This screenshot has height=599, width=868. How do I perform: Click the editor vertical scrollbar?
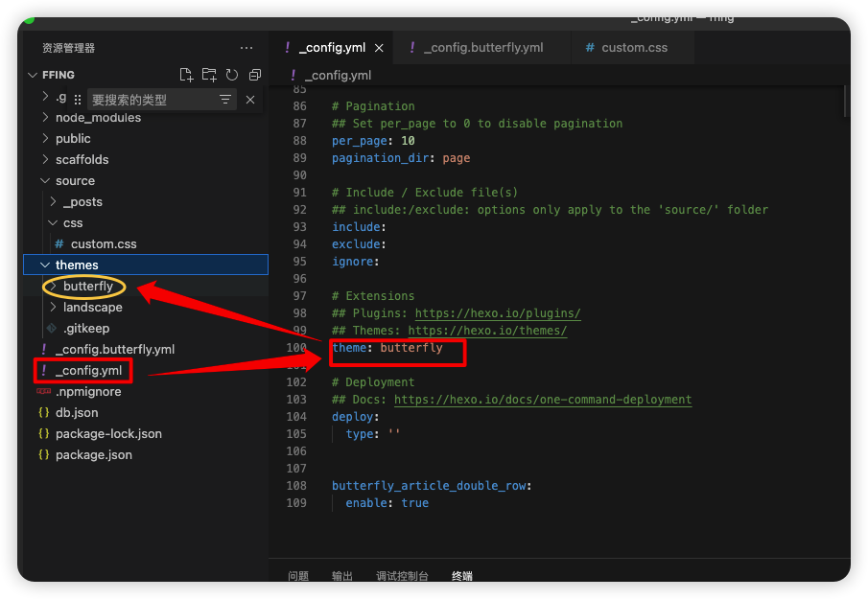click(x=845, y=101)
